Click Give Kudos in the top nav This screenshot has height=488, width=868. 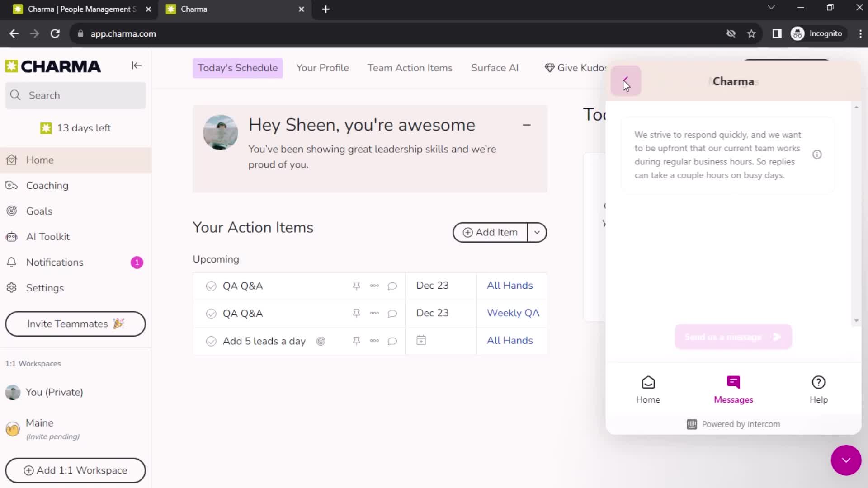[x=576, y=68]
